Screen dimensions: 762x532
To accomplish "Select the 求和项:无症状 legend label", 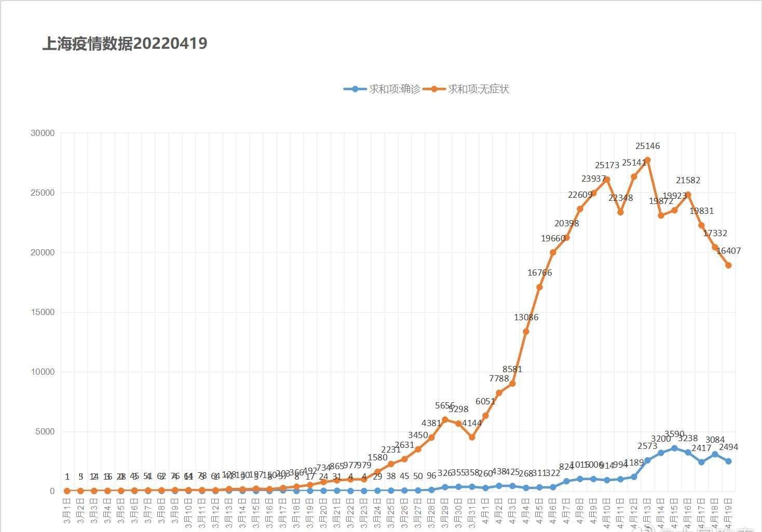I will coord(479,89).
